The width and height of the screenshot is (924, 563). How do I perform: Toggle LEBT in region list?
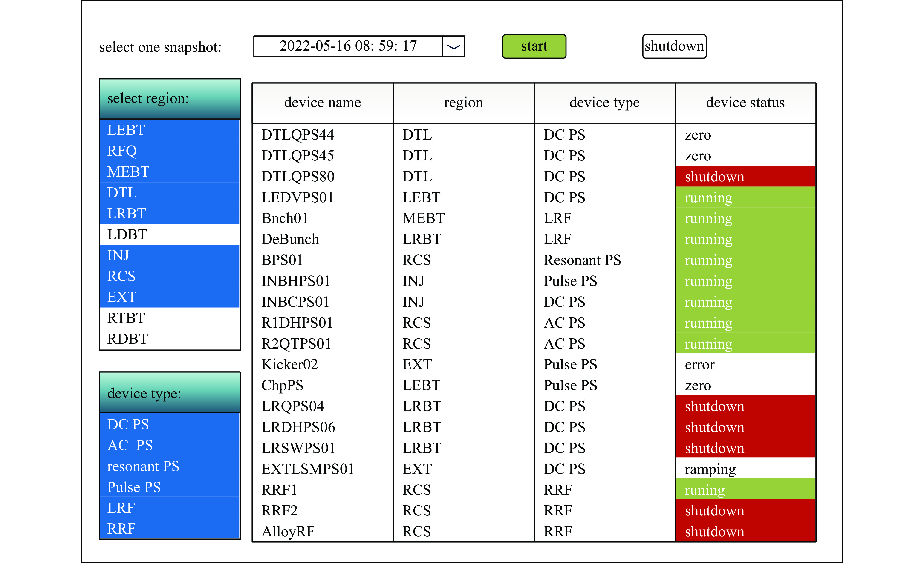tap(170, 130)
